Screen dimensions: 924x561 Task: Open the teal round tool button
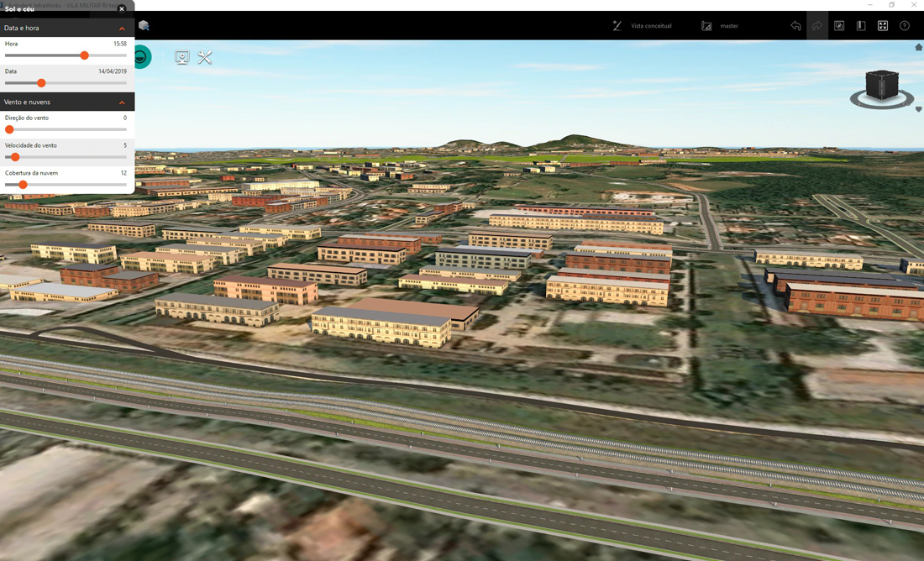tap(142, 57)
